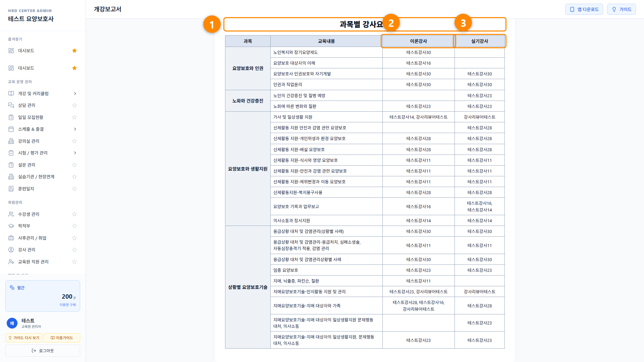This screenshot has height=362, width=644.
Task: Toggle favorite star for 훈련일지
Action: coord(74,189)
